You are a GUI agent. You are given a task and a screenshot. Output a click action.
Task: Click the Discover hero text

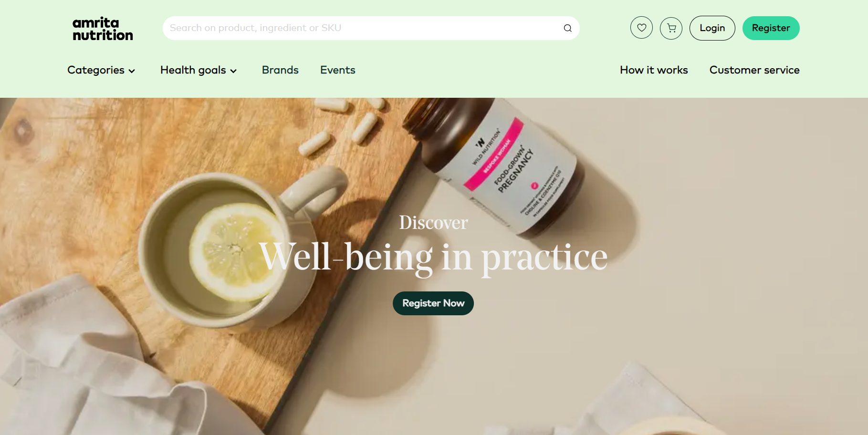pos(433,223)
